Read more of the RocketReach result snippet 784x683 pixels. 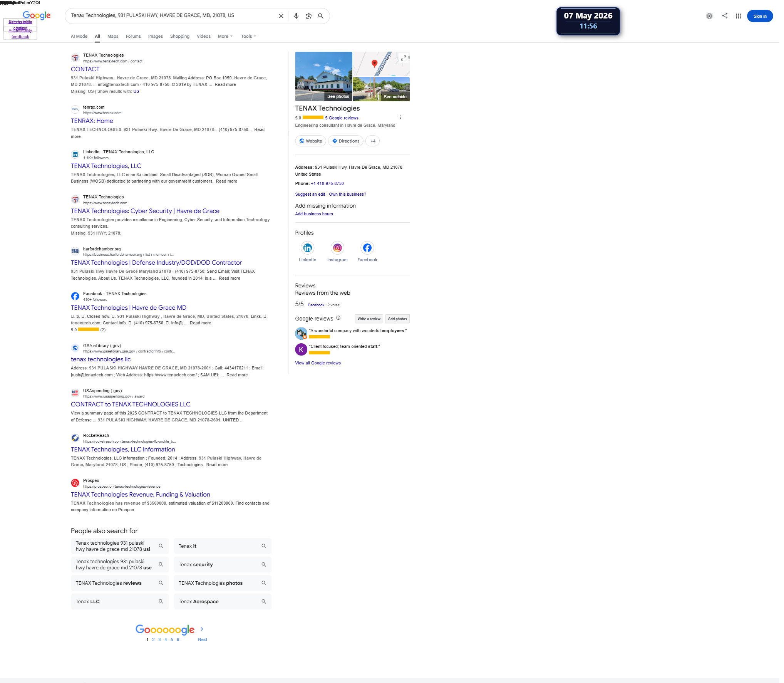point(217,465)
